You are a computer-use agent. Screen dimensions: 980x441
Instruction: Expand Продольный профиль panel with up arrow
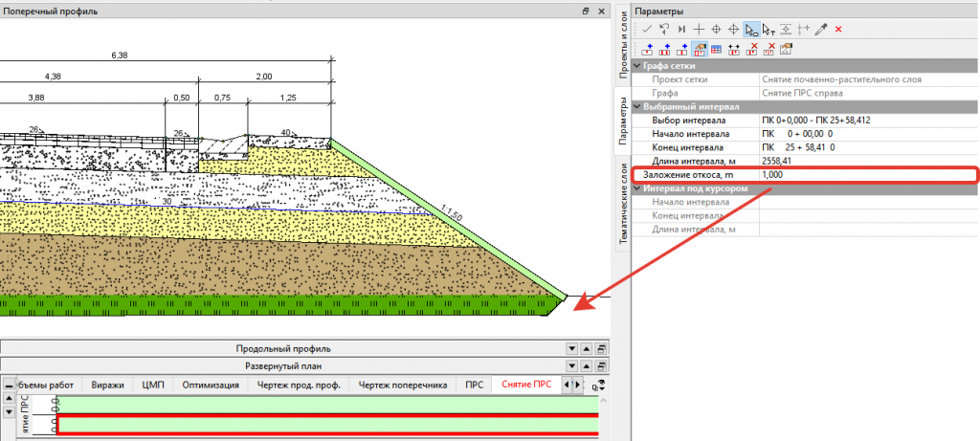point(587,348)
